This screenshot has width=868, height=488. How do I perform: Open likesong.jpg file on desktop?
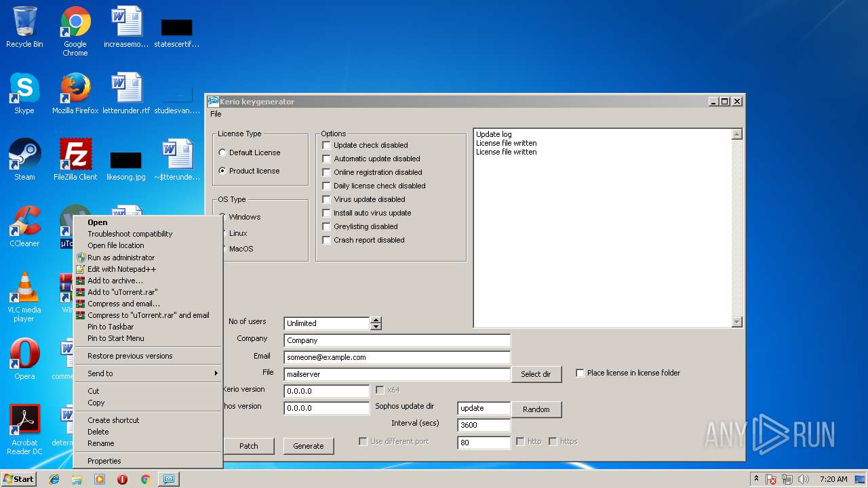(x=126, y=165)
